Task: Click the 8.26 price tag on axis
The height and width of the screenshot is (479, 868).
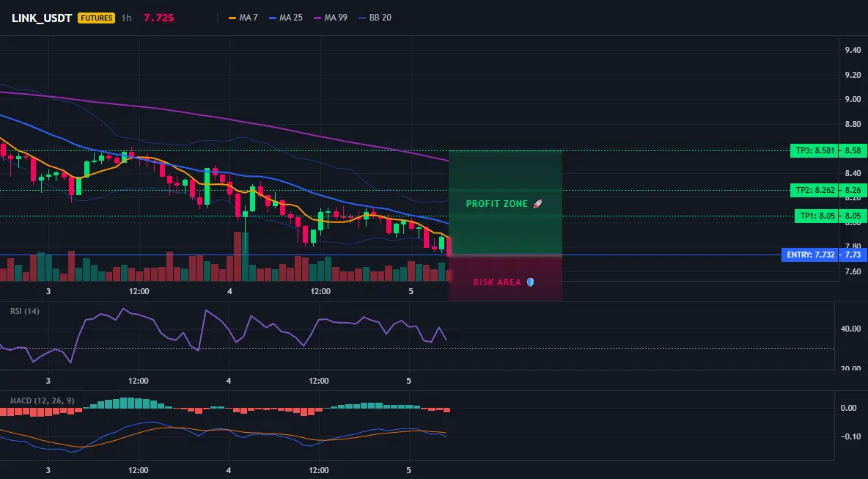Action: point(853,190)
